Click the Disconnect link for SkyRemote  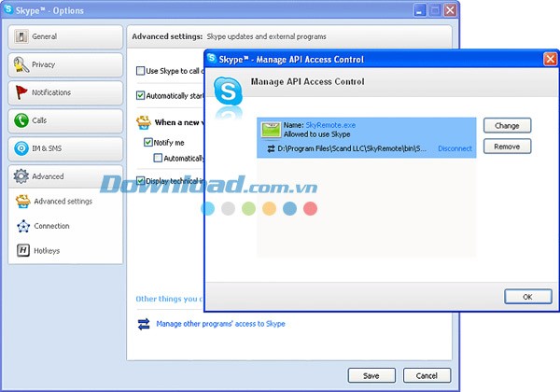(455, 149)
